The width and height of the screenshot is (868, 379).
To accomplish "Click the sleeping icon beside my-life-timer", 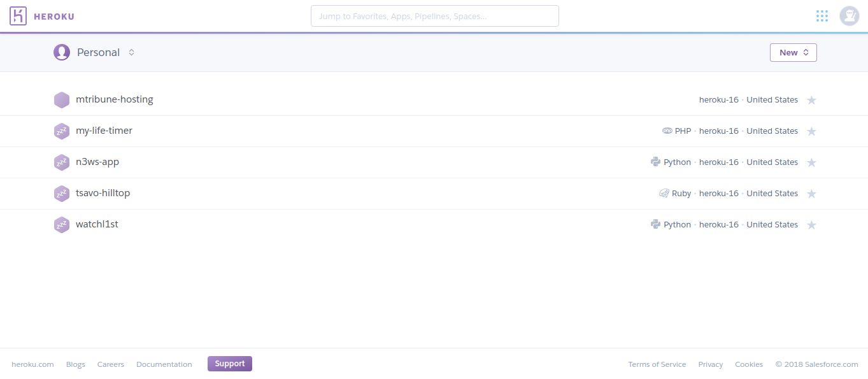I will pyautogui.click(x=62, y=131).
